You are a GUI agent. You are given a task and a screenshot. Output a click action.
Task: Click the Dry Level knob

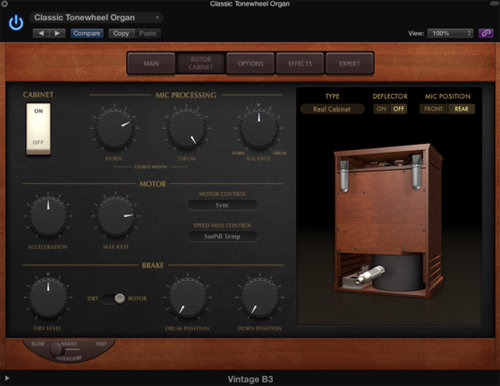click(x=48, y=298)
